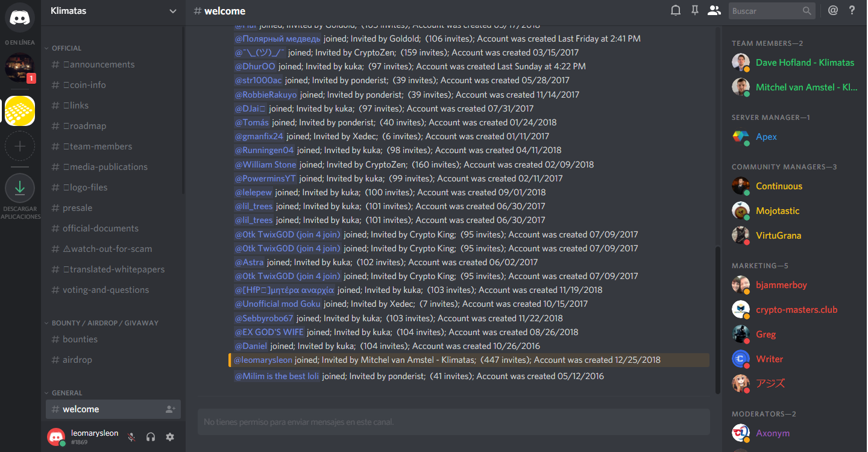Open the Discord home icon
This screenshot has width=868, height=452.
(x=20, y=18)
